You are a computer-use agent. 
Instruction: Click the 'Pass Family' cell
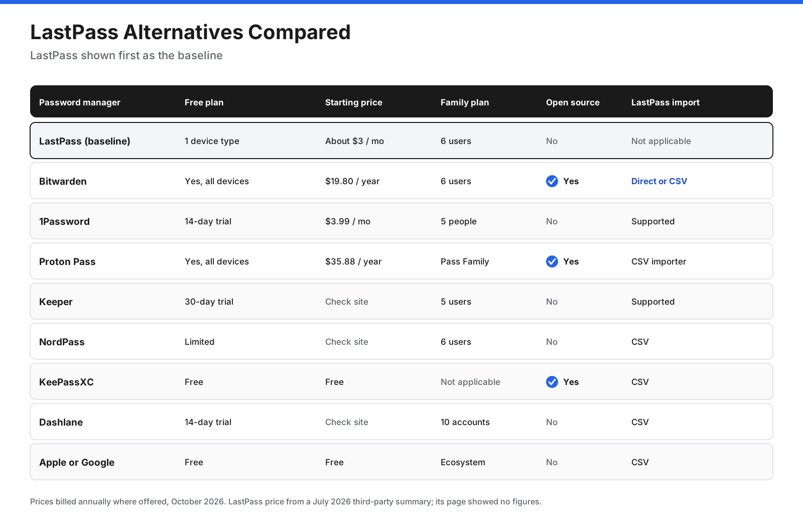[465, 261]
